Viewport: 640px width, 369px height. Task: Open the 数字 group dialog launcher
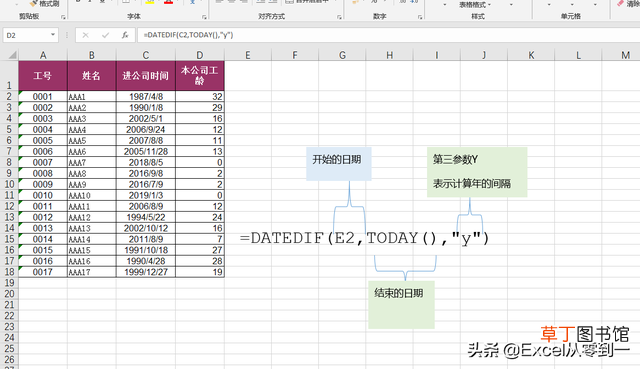(420, 17)
